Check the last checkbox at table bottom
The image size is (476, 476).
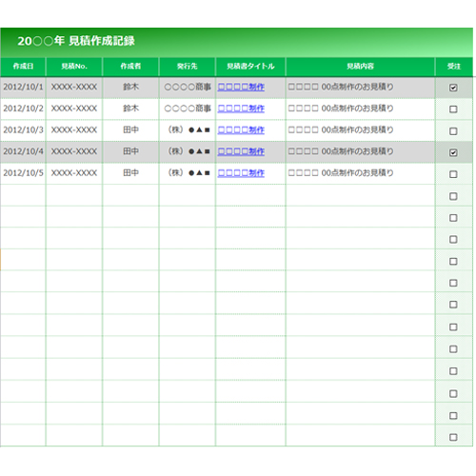(x=453, y=437)
